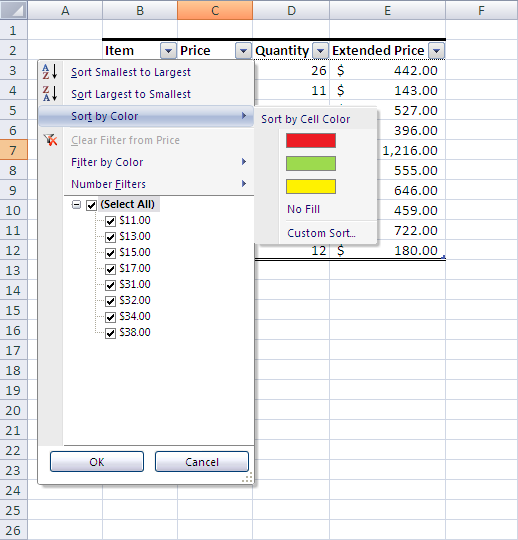Sort by the red cell color
Viewport: 518px width, 540px height.
[x=311, y=141]
